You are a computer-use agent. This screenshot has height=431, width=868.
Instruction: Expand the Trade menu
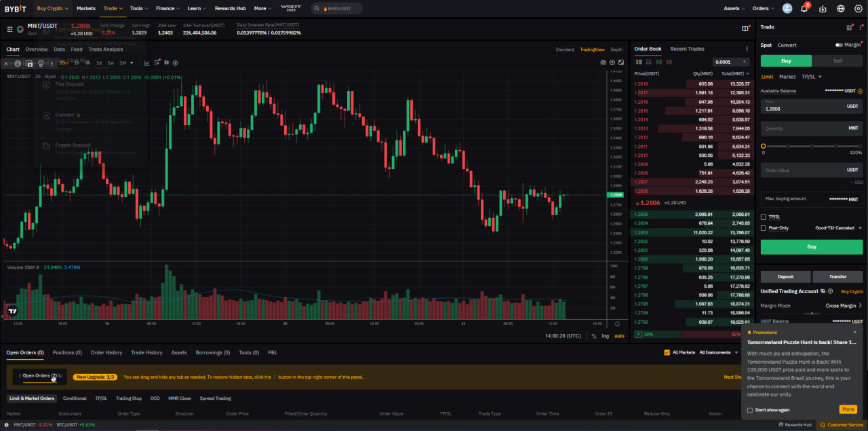(113, 9)
